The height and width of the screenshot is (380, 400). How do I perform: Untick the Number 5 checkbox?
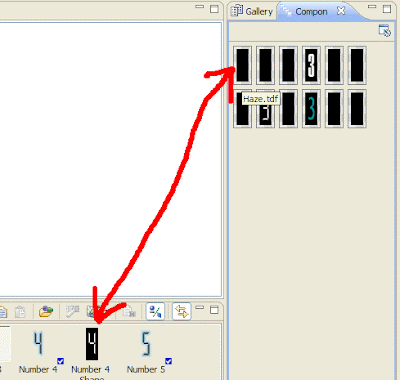click(x=168, y=361)
